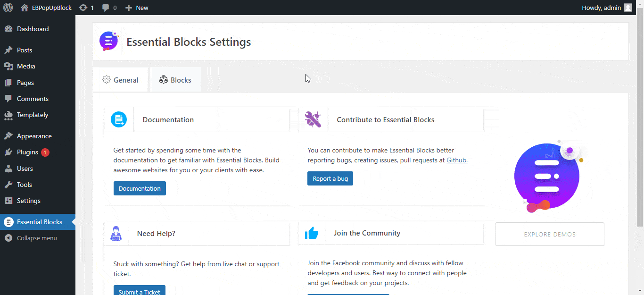Screen dimensions: 644x295
Task: Click the Comments icon in sidebar
Action: coord(8,99)
